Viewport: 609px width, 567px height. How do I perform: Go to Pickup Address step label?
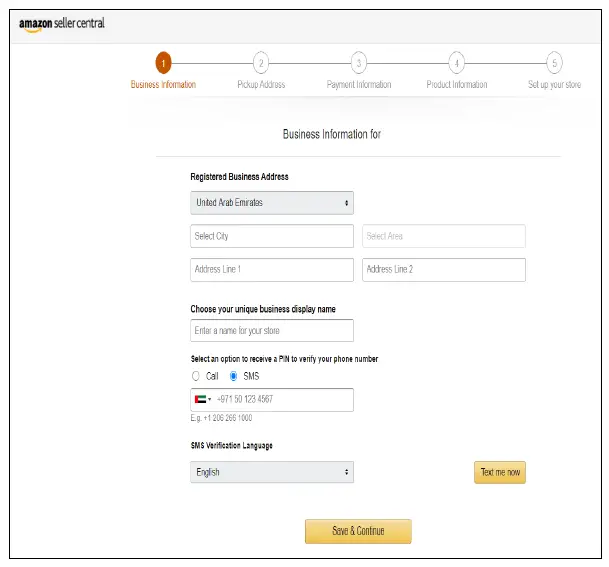click(x=261, y=85)
